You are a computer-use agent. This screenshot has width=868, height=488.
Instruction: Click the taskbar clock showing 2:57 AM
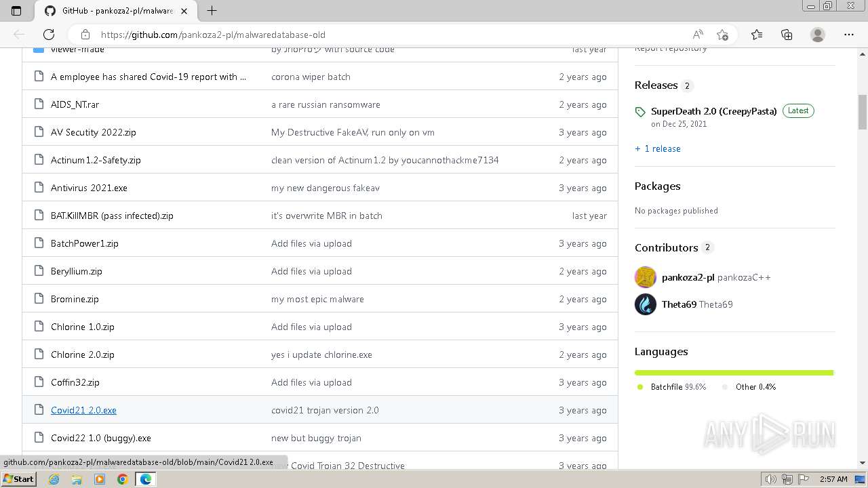tap(833, 479)
